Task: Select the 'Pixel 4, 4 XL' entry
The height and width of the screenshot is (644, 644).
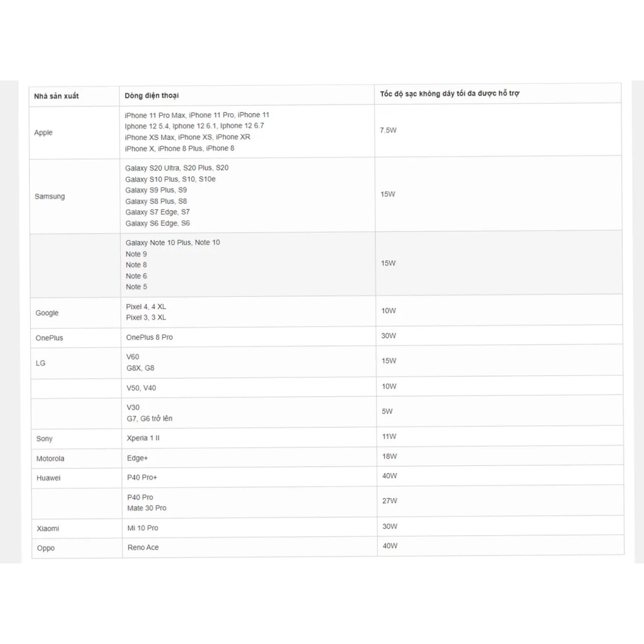Action: coord(146,307)
